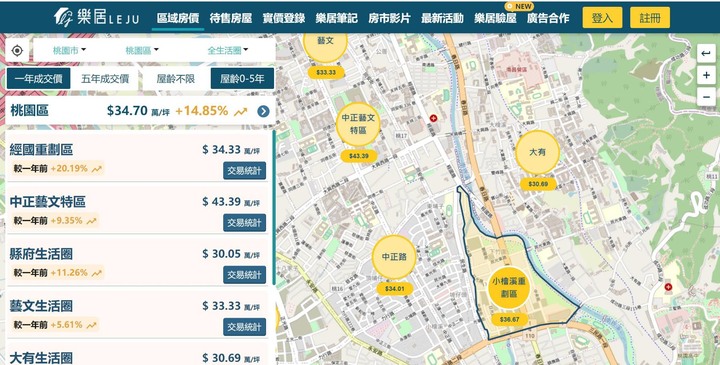Click the trend arrow beside +14.85%
Screen dimensions: 720x365
tap(240, 112)
